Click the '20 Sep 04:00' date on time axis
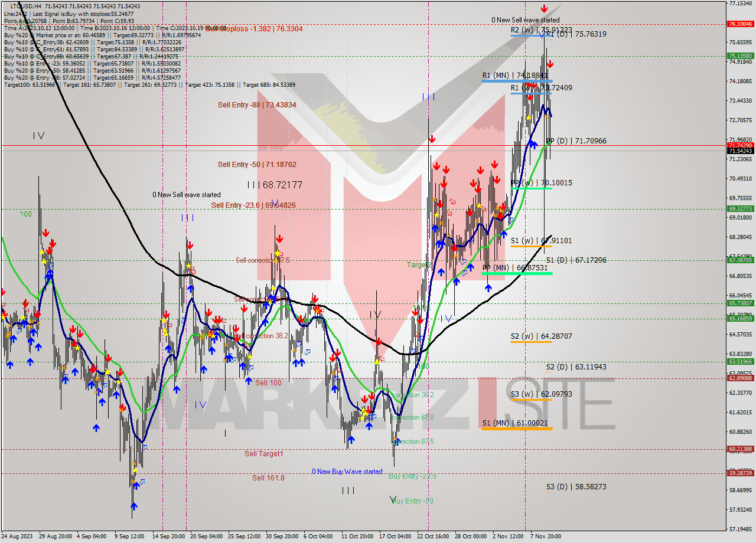The image size is (756, 543). click(206, 537)
